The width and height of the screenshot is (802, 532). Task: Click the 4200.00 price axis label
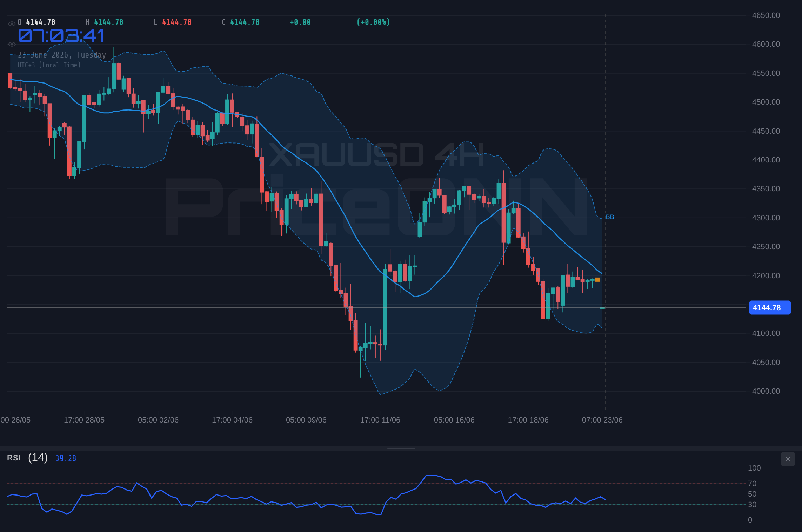[766, 276]
